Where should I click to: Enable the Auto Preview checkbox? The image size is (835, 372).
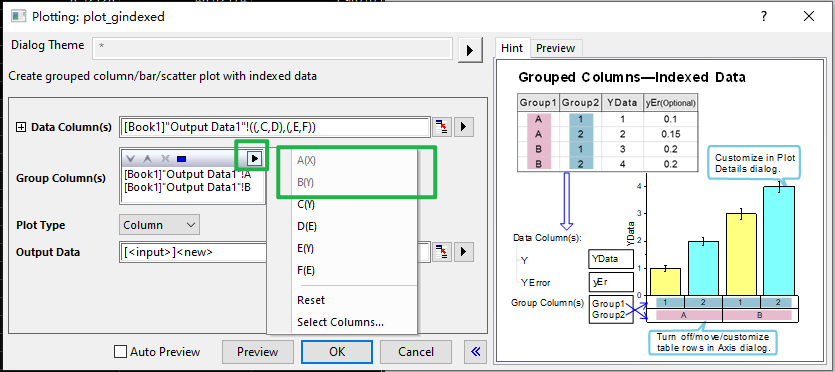121,352
